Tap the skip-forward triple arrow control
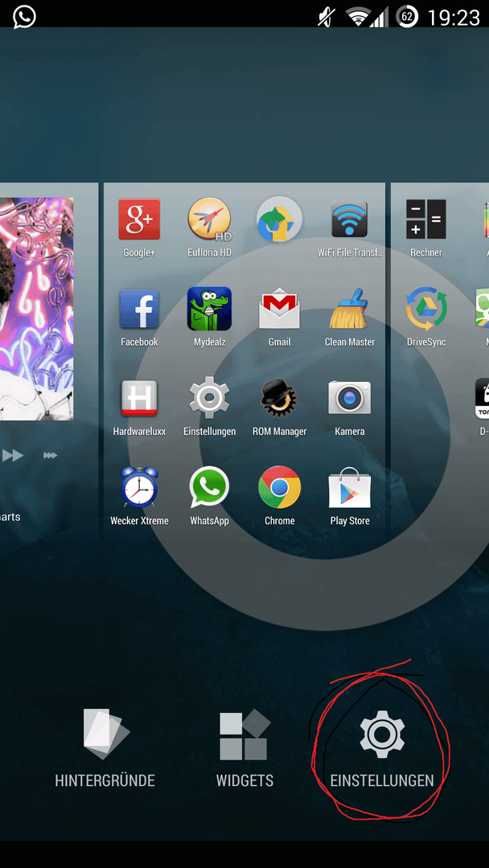Screen dimensions: 489x868 (51, 456)
